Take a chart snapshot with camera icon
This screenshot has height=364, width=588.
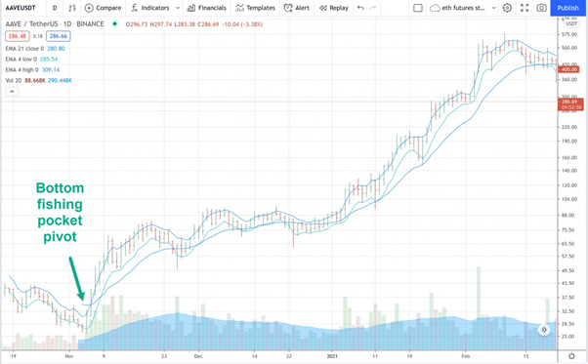tap(541, 8)
